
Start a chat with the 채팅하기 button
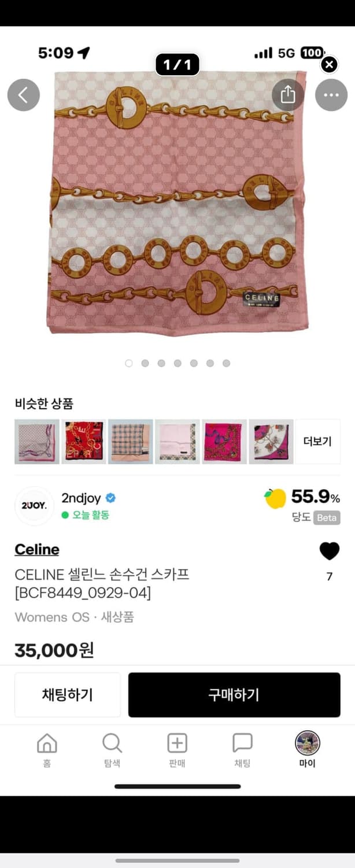[68, 695]
